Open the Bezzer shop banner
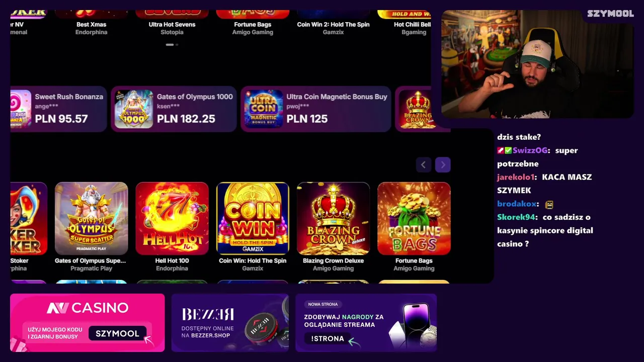Image resolution: width=644 pixels, height=362 pixels. (x=230, y=323)
